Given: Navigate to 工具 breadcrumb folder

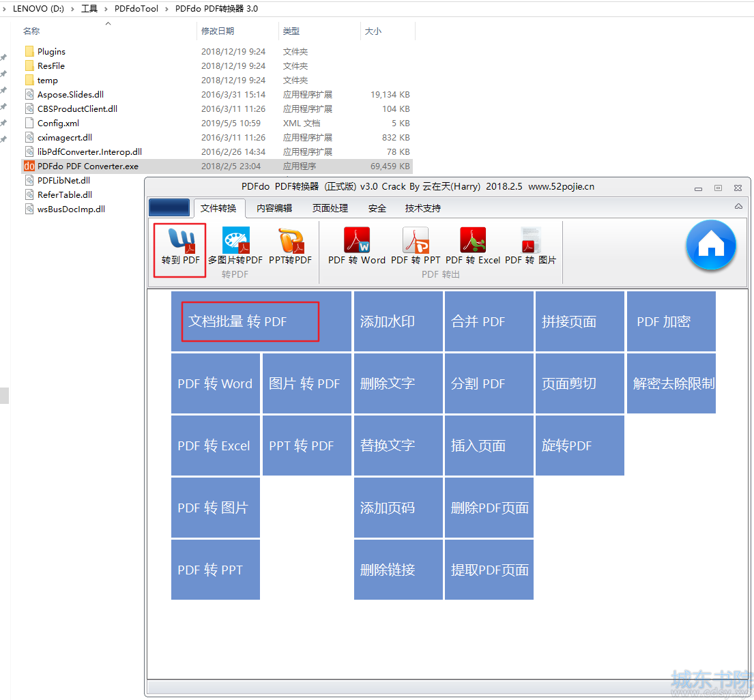Looking at the screenshot, I should (x=89, y=9).
